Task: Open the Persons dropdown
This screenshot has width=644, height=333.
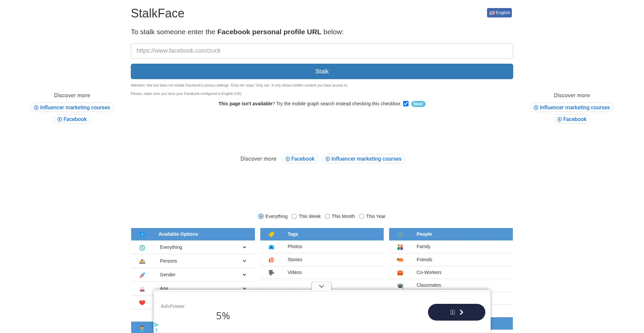Action: [x=244, y=261]
